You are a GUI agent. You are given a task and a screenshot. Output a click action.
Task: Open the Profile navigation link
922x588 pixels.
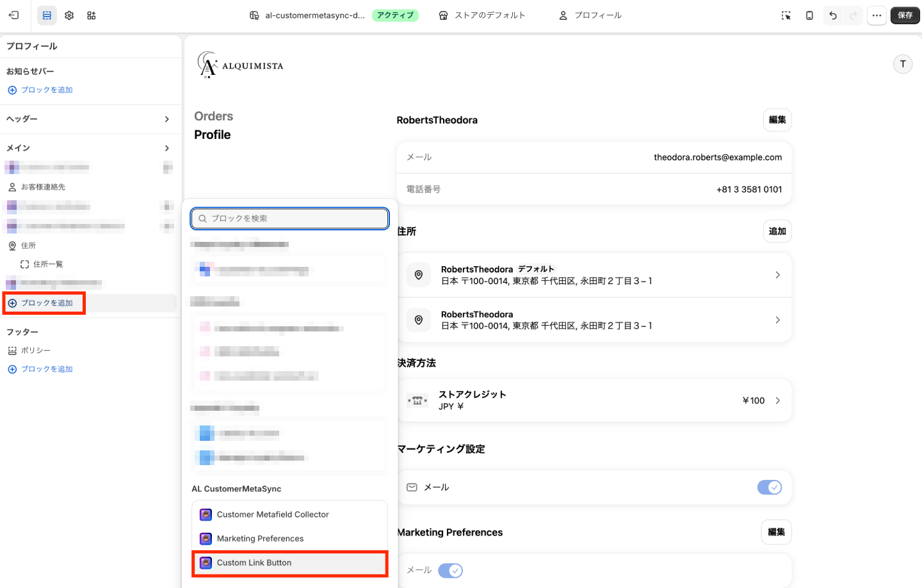(x=213, y=135)
